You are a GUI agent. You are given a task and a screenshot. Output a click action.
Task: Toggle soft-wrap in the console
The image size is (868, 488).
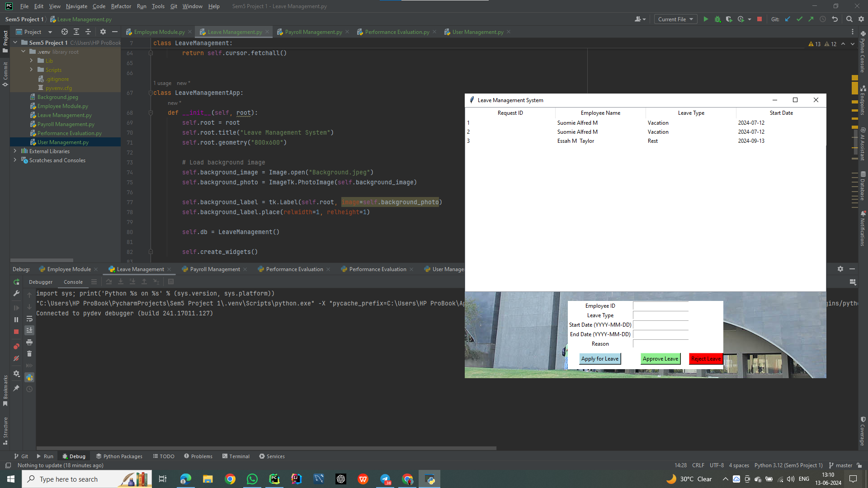pyautogui.click(x=29, y=319)
